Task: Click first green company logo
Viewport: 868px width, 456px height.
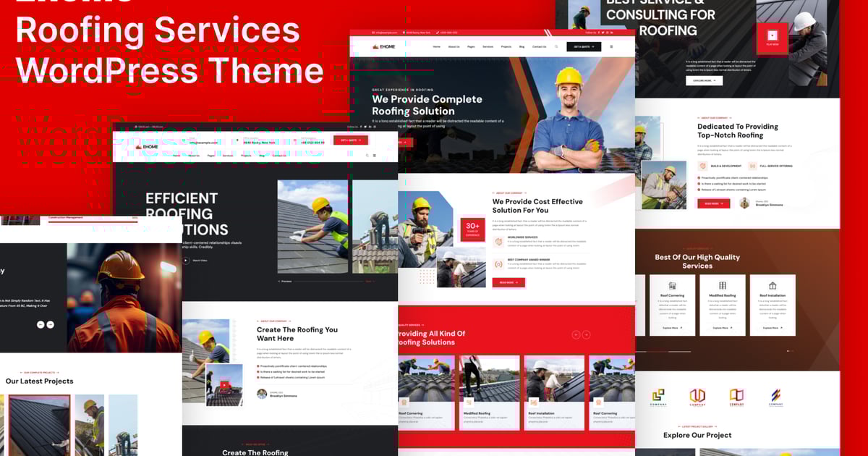Action: (658, 397)
